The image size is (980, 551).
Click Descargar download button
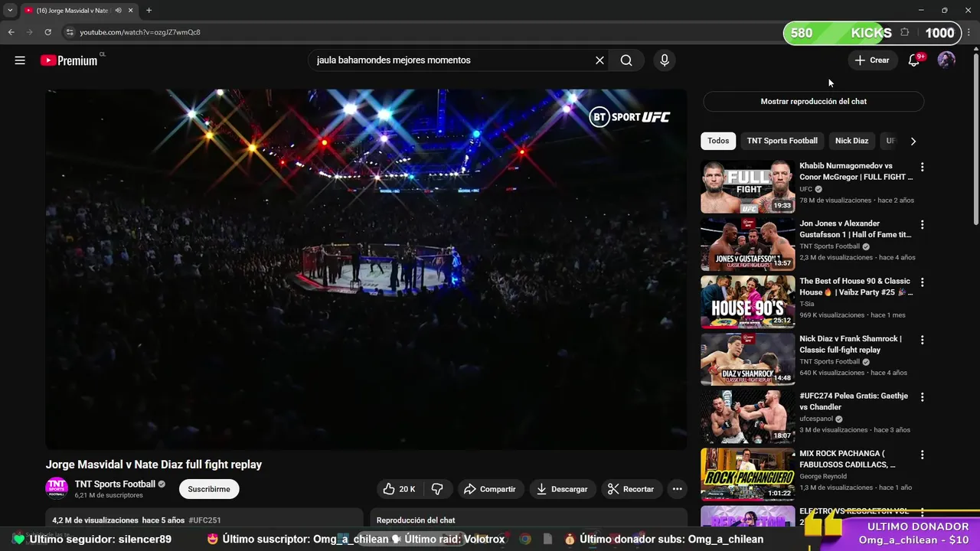pyautogui.click(x=562, y=489)
